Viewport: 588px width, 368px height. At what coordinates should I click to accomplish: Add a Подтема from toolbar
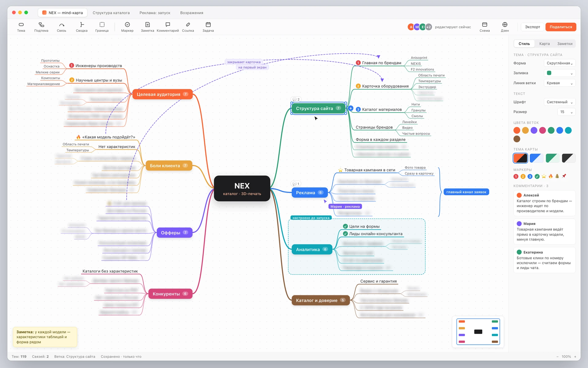coord(41,27)
